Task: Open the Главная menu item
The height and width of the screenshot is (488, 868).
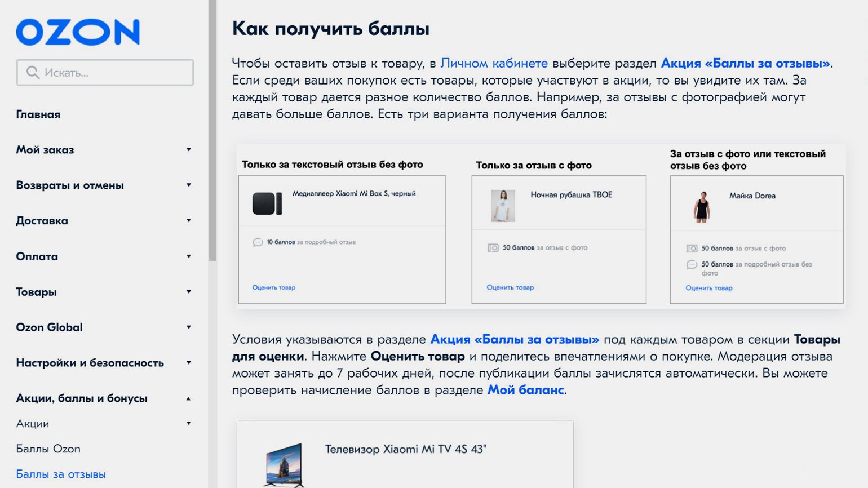Action: tap(38, 114)
